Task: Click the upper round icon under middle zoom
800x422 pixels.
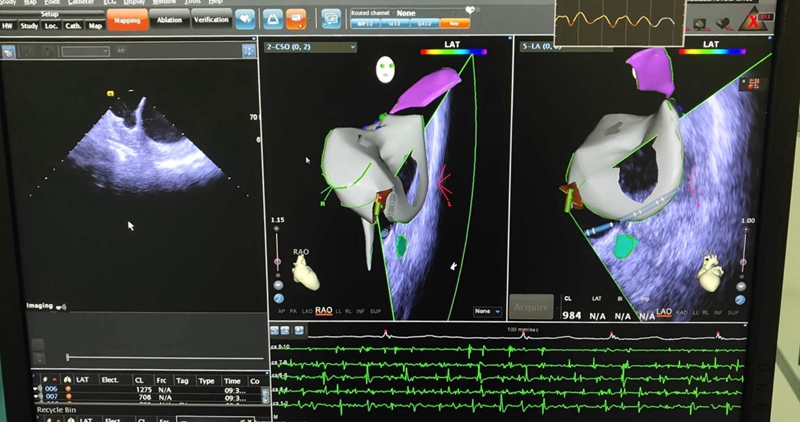Action: (278, 285)
